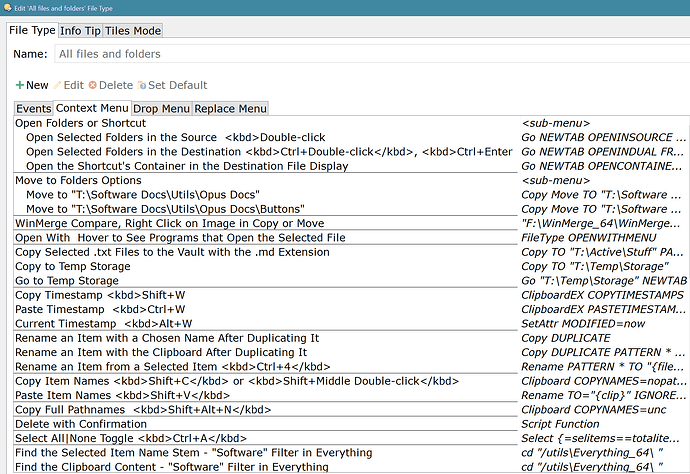This screenshot has height=474, width=690.
Task: Select Open Selected Folders in the Source row
Action: pyautogui.click(x=352, y=137)
